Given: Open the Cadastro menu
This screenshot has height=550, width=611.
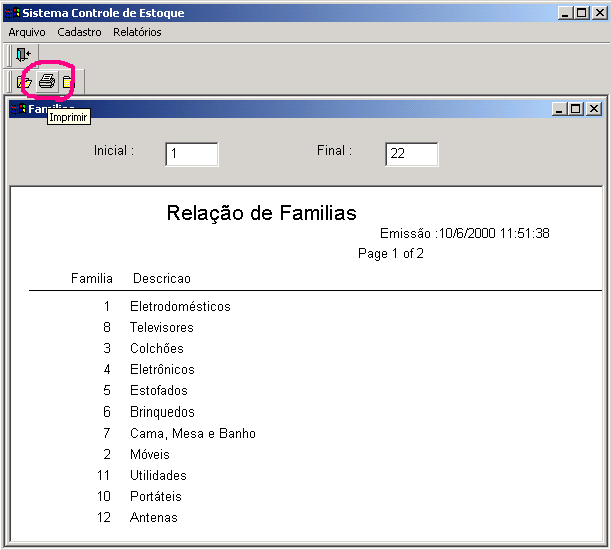Looking at the screenshot, I should point(79,32).
